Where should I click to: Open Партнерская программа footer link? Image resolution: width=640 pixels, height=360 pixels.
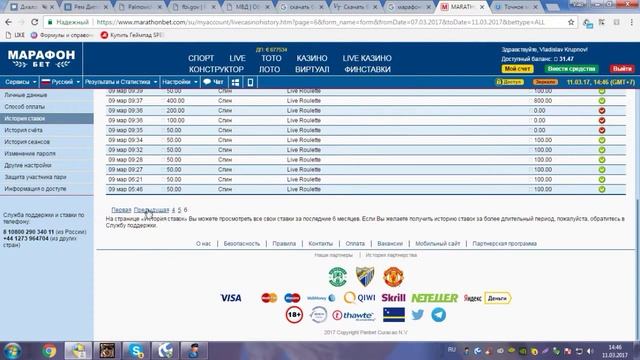pyautogui.click(x=504, y=244)
